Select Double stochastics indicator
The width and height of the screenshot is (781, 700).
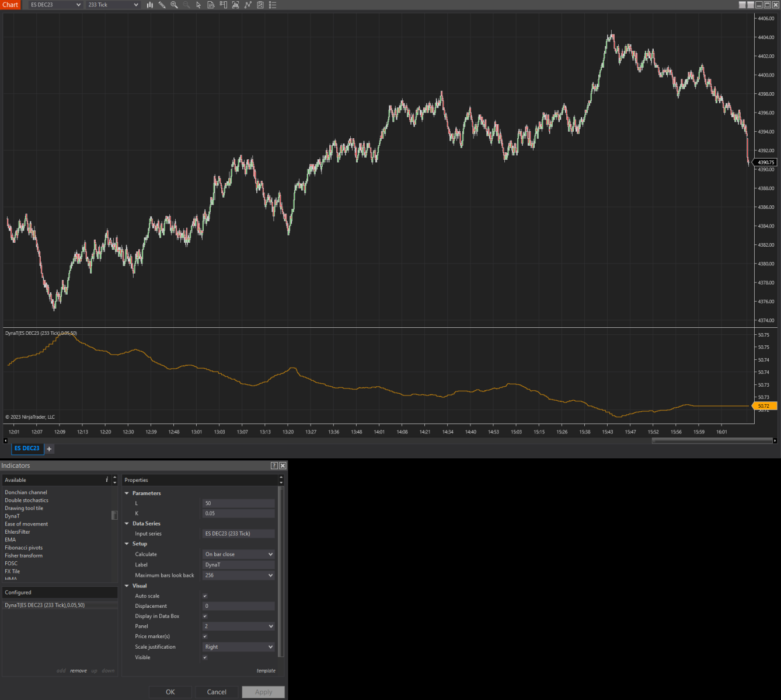click(x=27, y=501)
